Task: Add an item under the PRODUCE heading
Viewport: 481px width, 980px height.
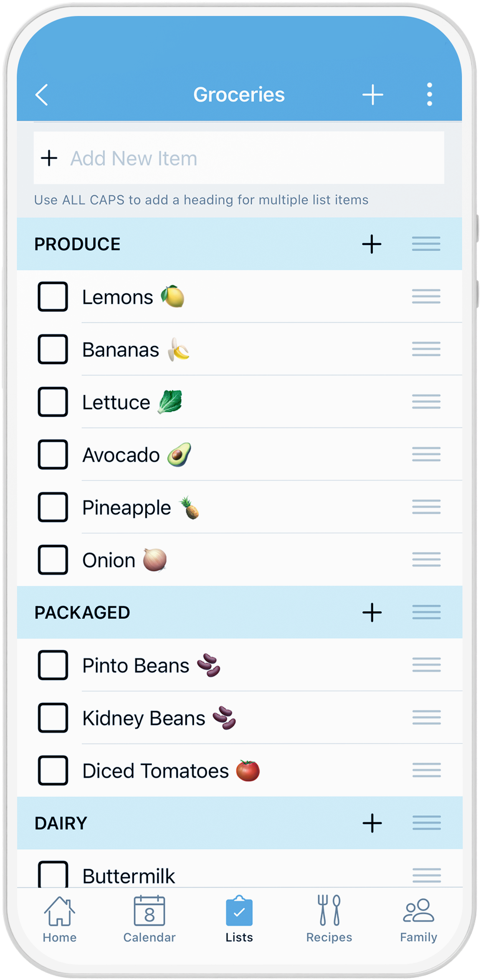Action: click(x=372, y=244)
